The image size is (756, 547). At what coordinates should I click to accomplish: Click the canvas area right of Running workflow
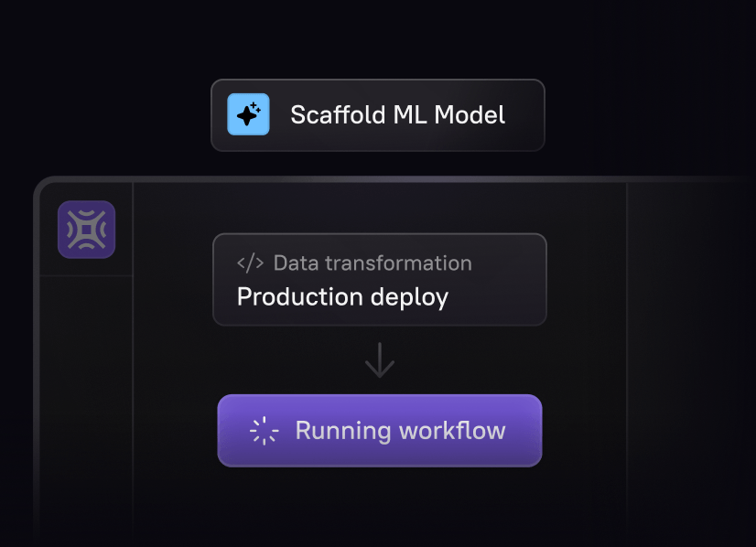584,430
